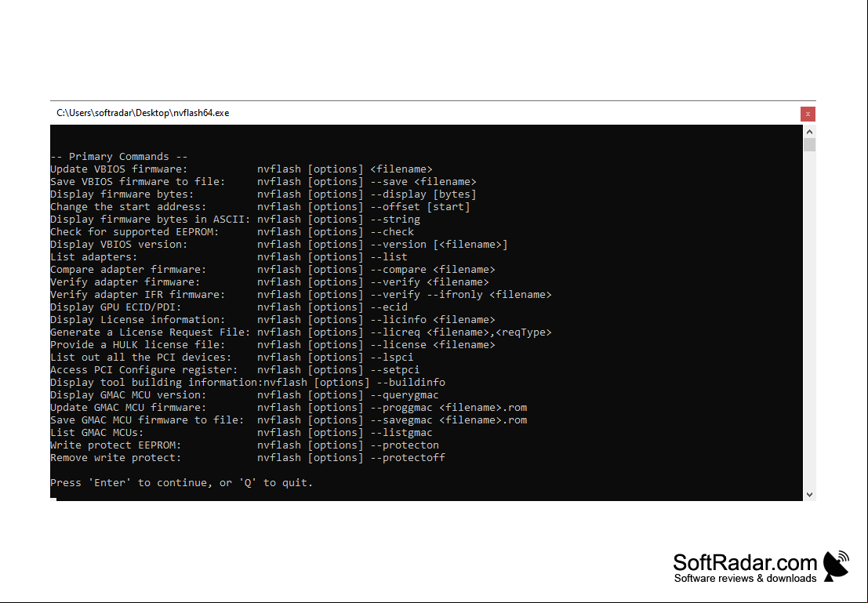Click the '--license <filename>' option text

pyautogui.click(x=433, y=345)
